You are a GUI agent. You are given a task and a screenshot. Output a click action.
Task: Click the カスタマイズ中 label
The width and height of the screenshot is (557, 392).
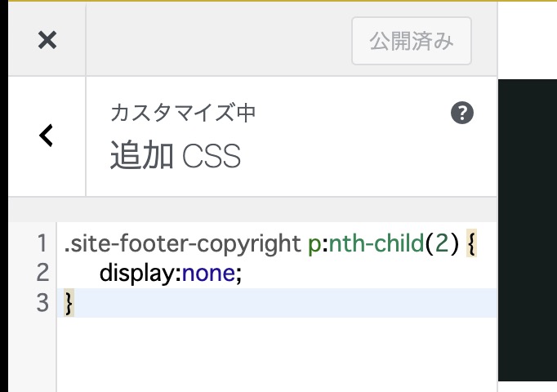pos(183,113)
